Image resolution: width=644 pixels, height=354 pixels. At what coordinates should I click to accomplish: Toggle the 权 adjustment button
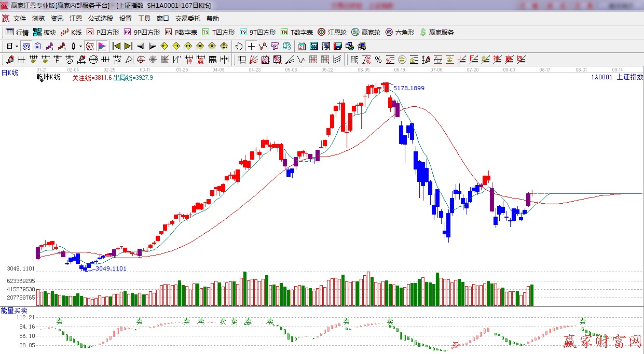point(90,46)
